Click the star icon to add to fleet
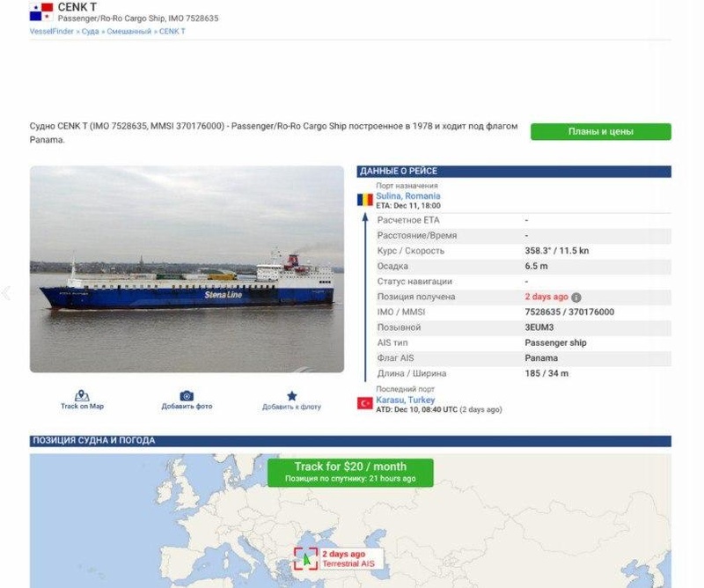 (291, 396)
